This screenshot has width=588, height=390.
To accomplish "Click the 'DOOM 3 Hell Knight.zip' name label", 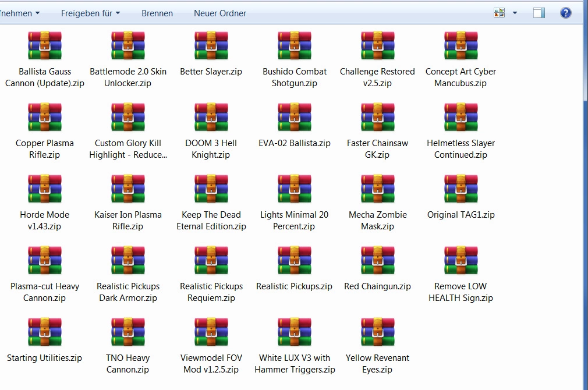I will coord(211,149).
